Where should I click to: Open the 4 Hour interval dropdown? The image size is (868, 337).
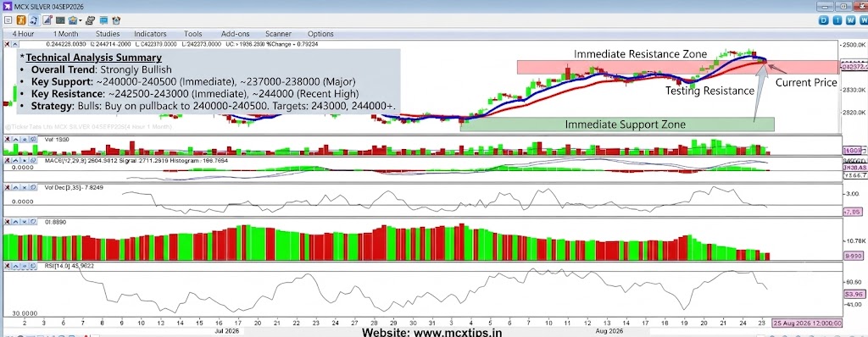click(23, 34)
